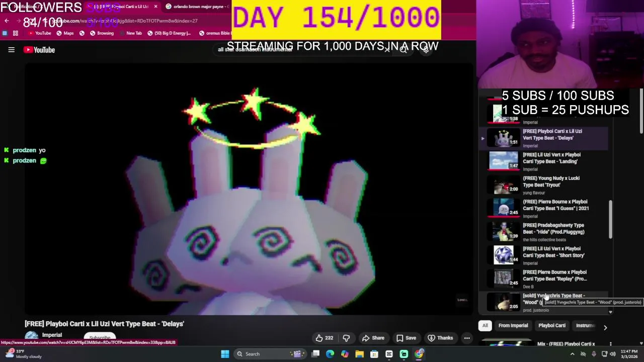Image resolution: width=644 pixels, height=362 pixels.
Task: Switch to Chrome on the taskbar
Action: pos(419,354)
